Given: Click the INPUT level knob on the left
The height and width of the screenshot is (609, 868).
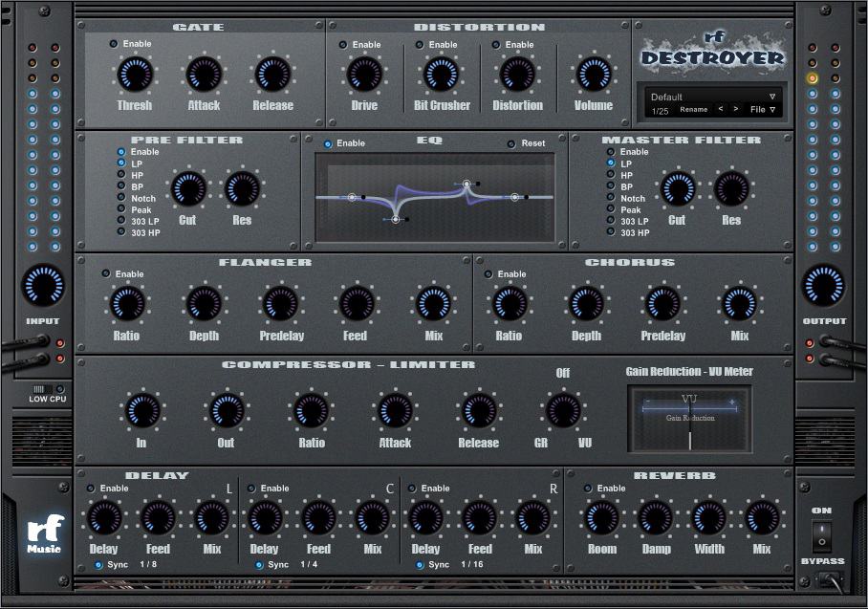Looking at the screenshot, I should (x=44, y=285).
